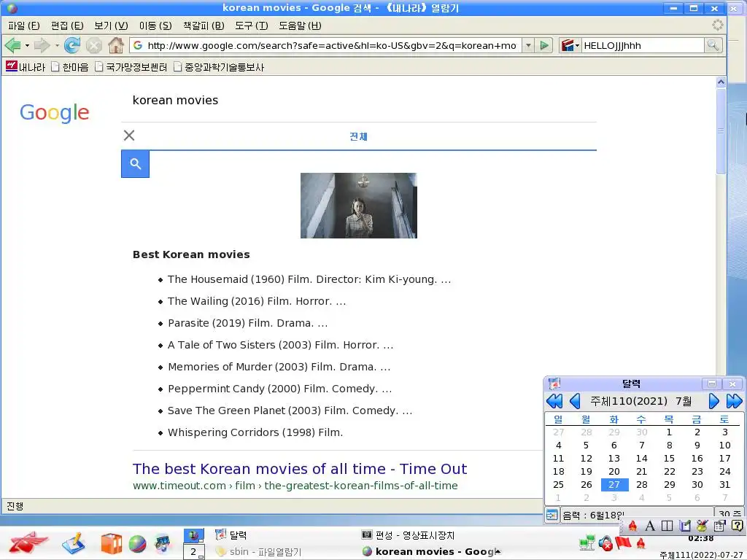Switch to the sbin - 파일열람기 taskbar entry
This screenshot has width=747, height=560.
point(259,552)
